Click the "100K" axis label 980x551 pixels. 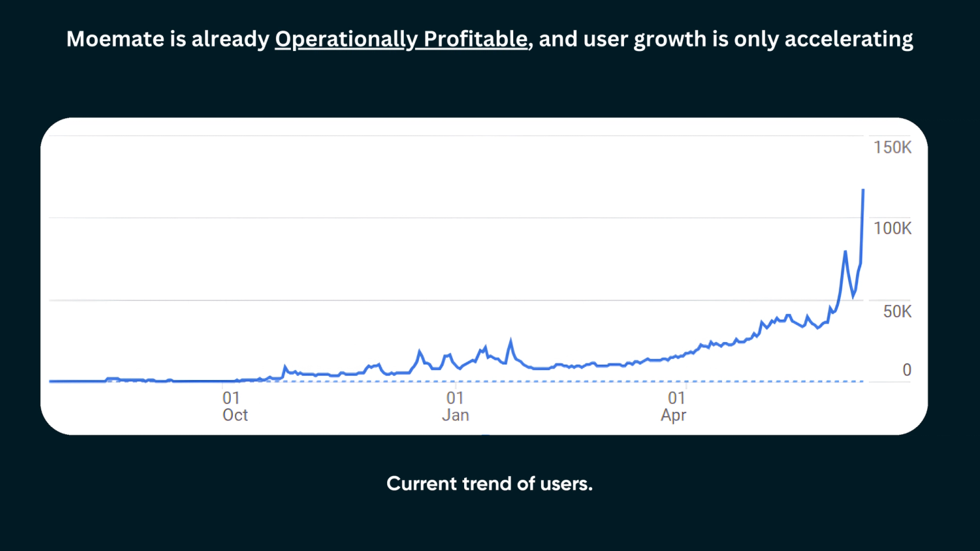[892, 229]
